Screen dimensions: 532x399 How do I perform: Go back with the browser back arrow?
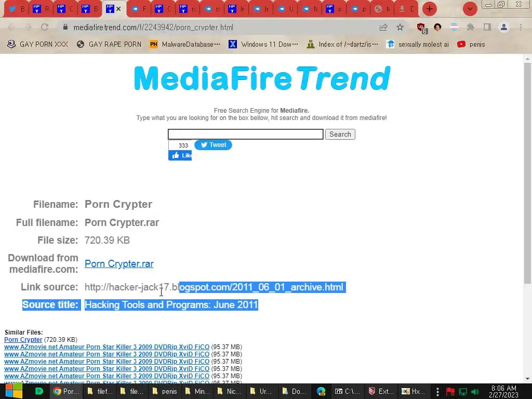point(11,27)
